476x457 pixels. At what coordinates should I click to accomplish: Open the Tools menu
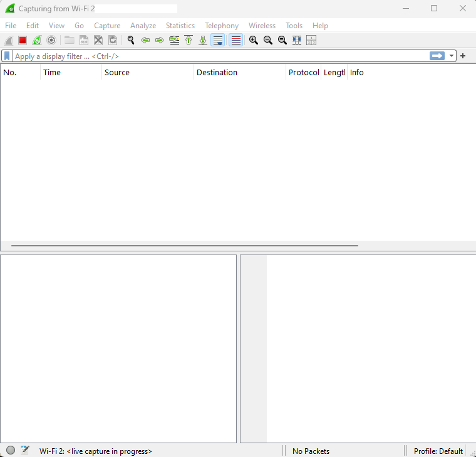pyautogui.click(x=294, y=26)
